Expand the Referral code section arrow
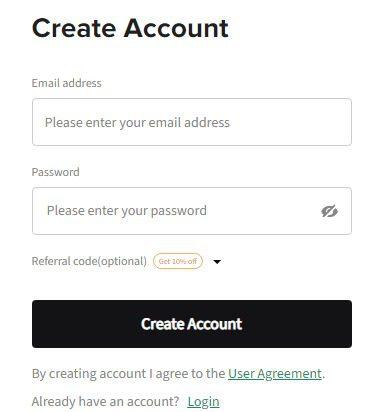 pos(217,262)
